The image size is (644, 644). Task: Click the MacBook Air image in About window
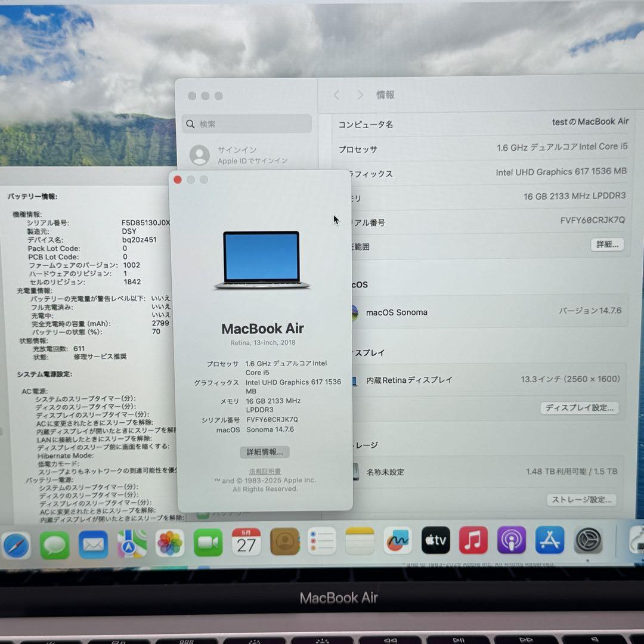[262, 260]
